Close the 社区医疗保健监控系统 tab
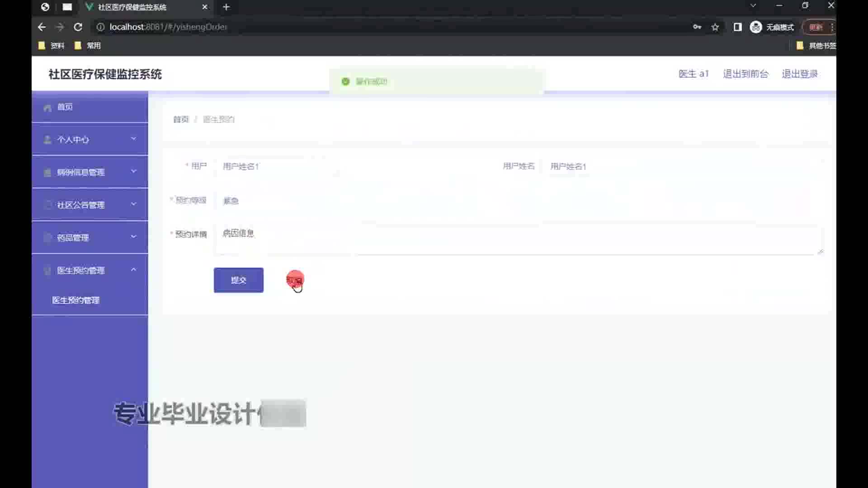 [x=205, y=7]
